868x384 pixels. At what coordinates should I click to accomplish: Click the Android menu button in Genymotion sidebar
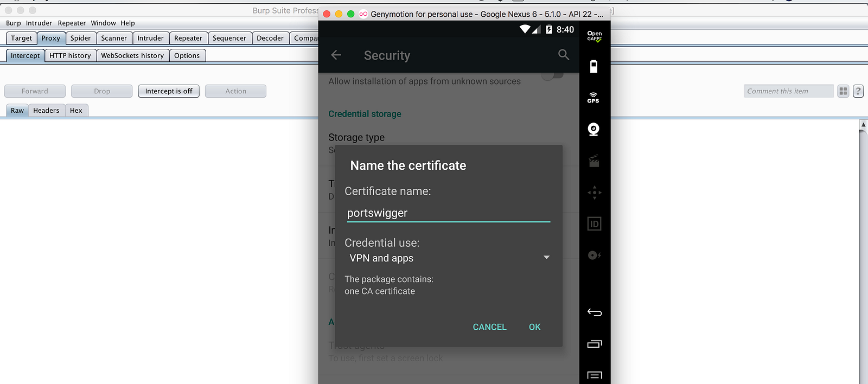(x=595, y=375)
